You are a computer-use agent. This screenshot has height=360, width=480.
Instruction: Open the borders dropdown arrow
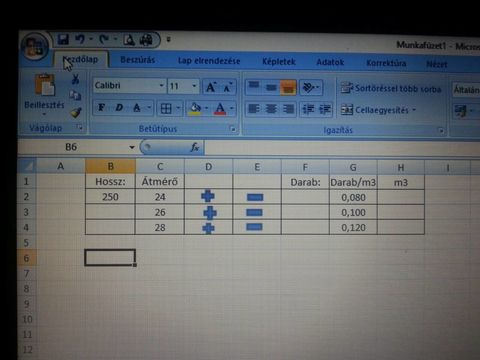[x=178, y=108]
